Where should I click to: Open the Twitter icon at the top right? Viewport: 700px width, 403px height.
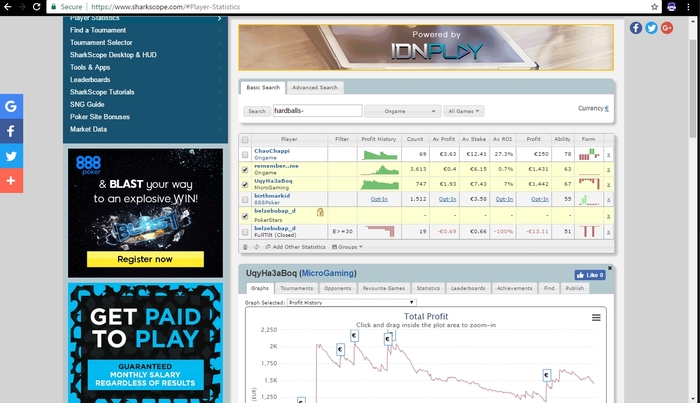[x=651, y=28]
